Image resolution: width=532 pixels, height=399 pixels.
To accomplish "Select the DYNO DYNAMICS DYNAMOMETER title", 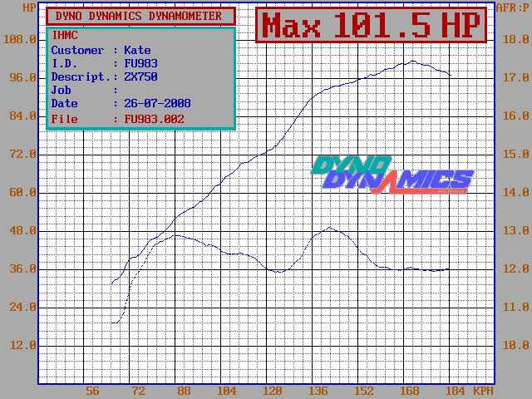I will (x=140, y=16).
